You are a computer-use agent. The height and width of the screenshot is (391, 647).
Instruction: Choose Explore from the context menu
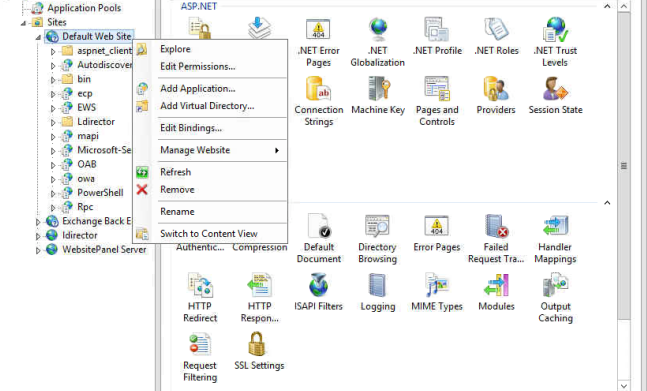(210, 49)
